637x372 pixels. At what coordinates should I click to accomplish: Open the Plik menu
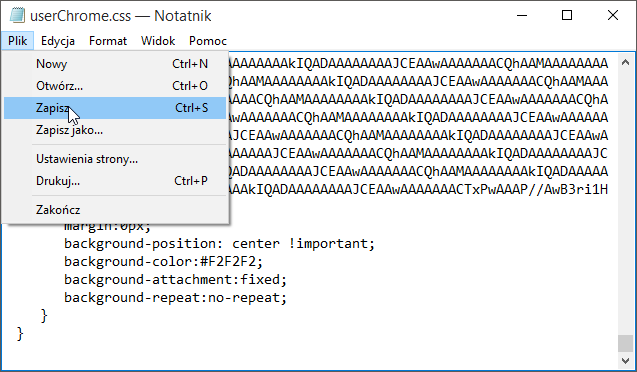pyautogui.click(x=17, y=41)
